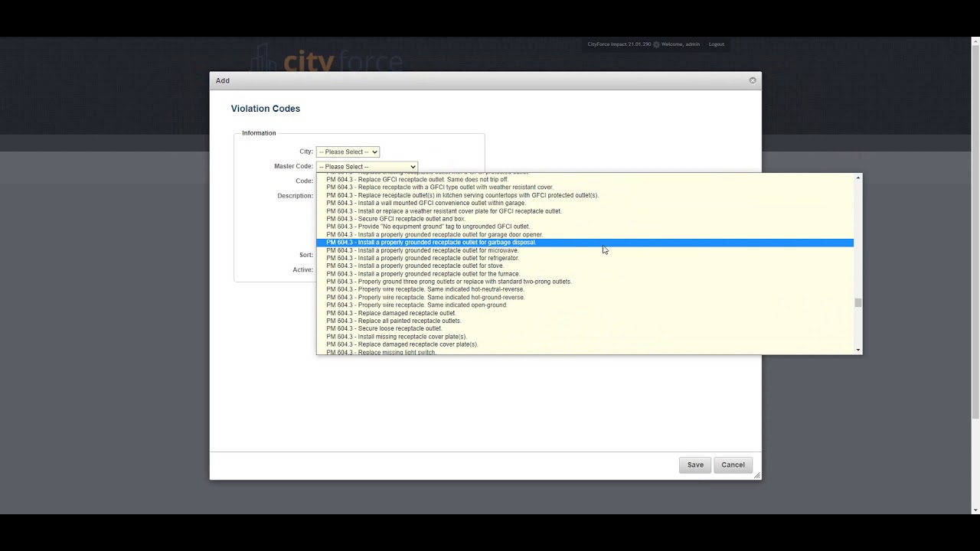
Task: Select grounded outlet for garage door opener option
Action: click(x=585, y=234)
